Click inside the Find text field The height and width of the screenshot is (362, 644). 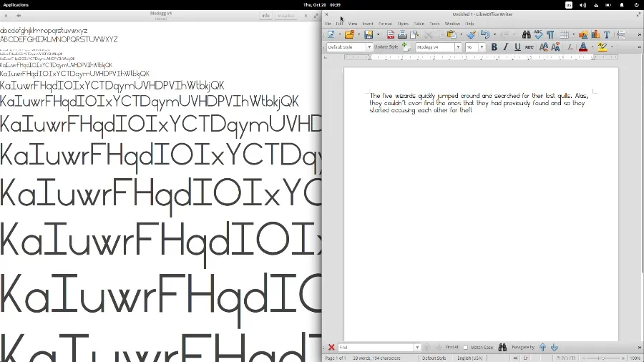click(x=376, y=348)
